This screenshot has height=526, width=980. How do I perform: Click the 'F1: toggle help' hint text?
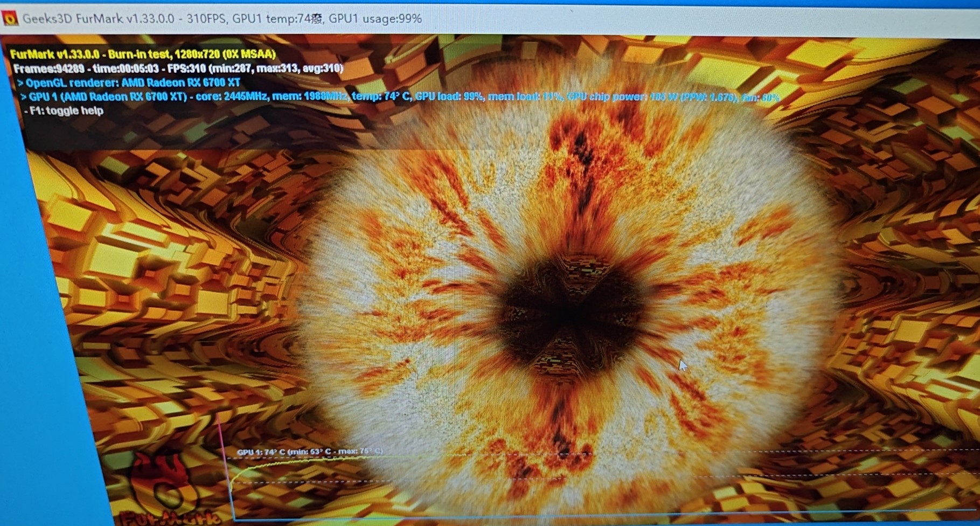[x=64, y=111]
